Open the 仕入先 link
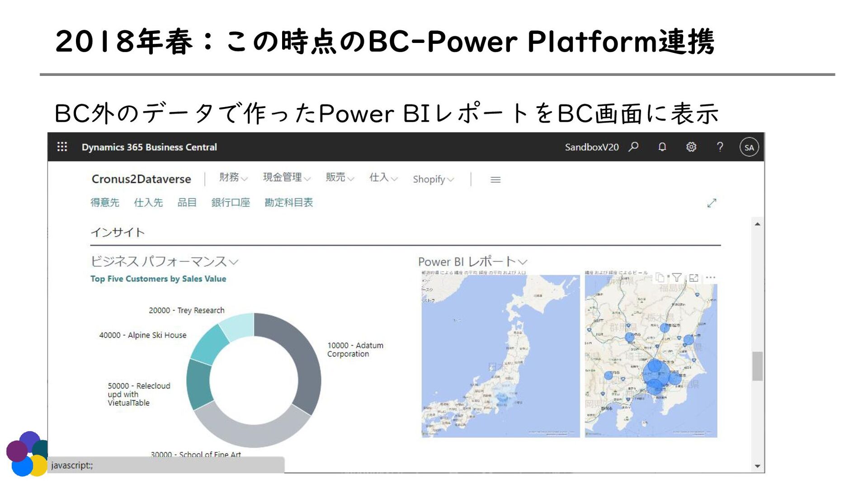Screen dimensions: 868x488 point(148,203)
